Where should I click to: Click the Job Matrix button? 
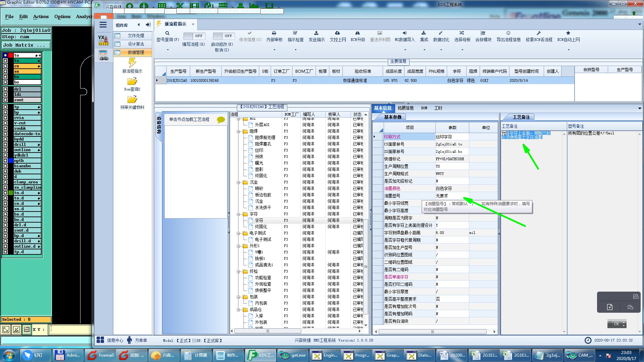[26, 45]
